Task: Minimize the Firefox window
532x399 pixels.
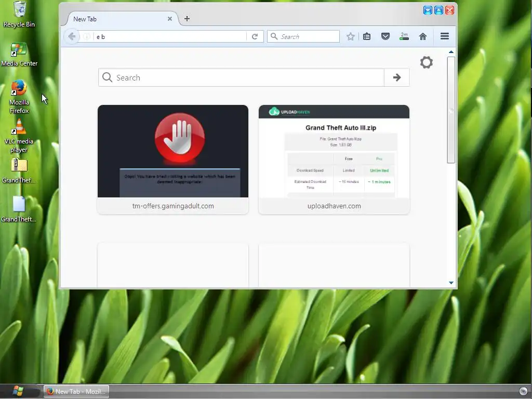Action: 428,10
